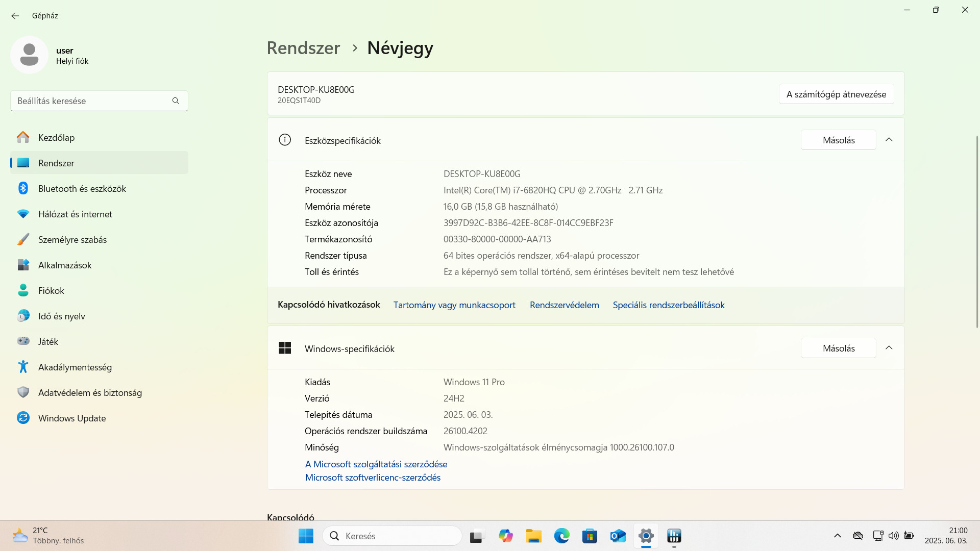Screen dimensions: 980x551
Task: Open Személyre szabás settings
Action: (x=72, y=240)
